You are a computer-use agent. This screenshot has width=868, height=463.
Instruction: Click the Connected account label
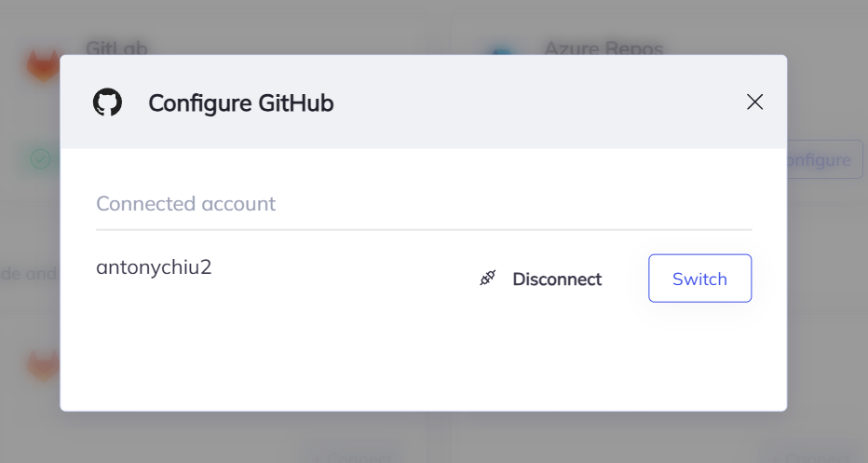pyautogui.click(x=185, y=204)
